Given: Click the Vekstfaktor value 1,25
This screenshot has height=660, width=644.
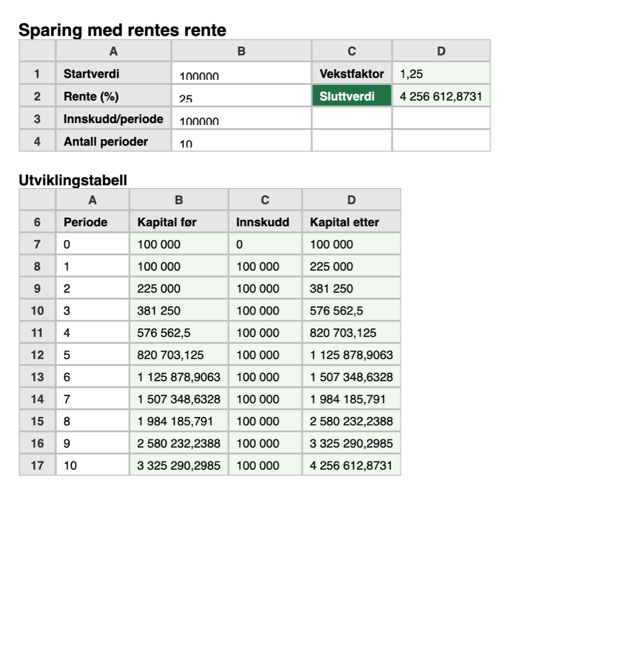Looking at the screenshot, I should (x=441, y=74).
